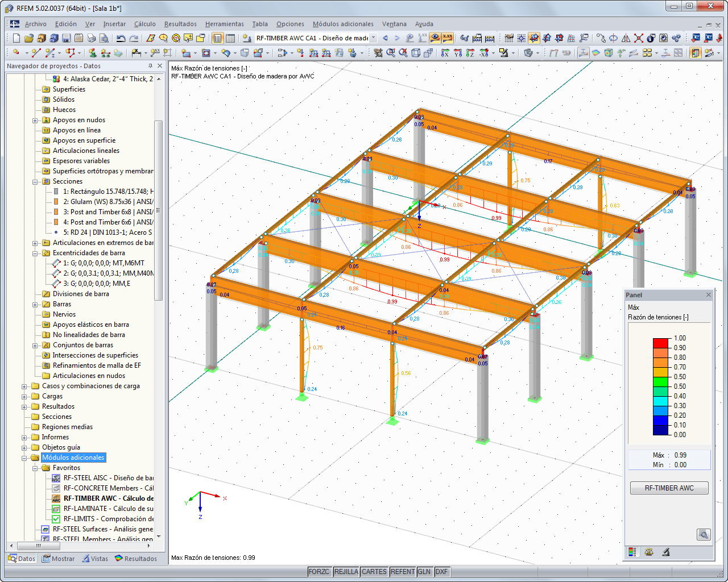The width and height of the screenshot is (728, 582).
Task: Click the RF-TIMBER AWC panel button
Action: tap(669, 488)
